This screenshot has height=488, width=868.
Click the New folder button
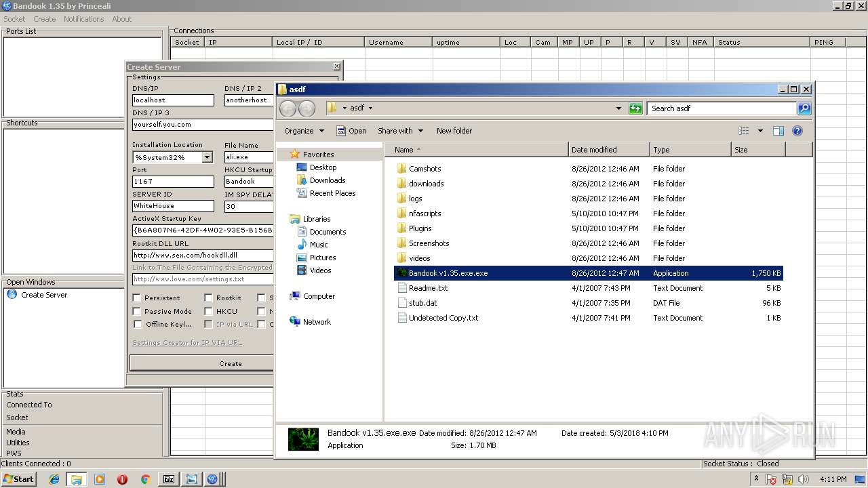[454, 131]
